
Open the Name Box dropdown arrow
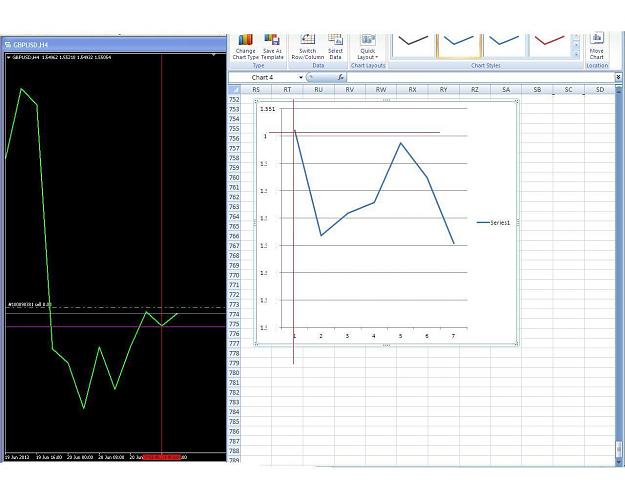click(301, 77)
